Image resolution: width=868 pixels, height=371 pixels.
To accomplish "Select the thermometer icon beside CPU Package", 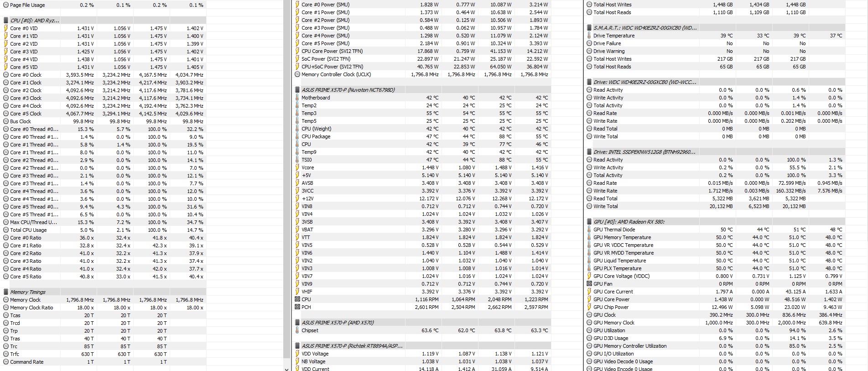I will click(297, 136).
